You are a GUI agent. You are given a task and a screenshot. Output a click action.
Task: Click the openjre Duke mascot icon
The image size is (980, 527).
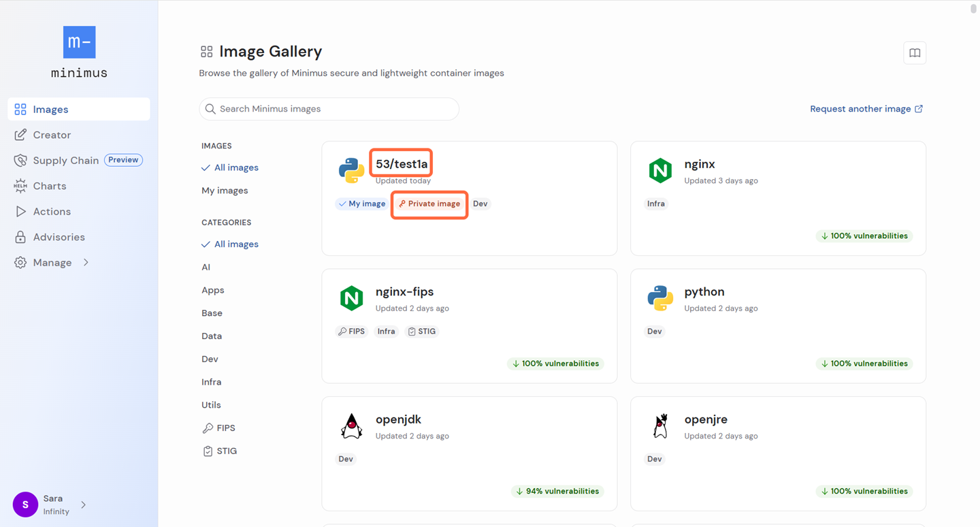pos(660,426)
